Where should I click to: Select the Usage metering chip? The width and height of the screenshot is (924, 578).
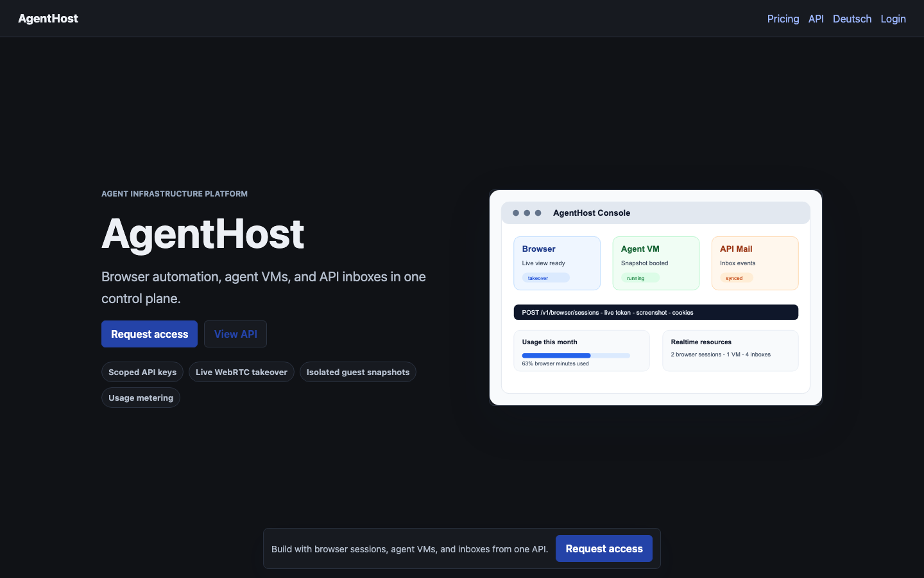[141, 398]
